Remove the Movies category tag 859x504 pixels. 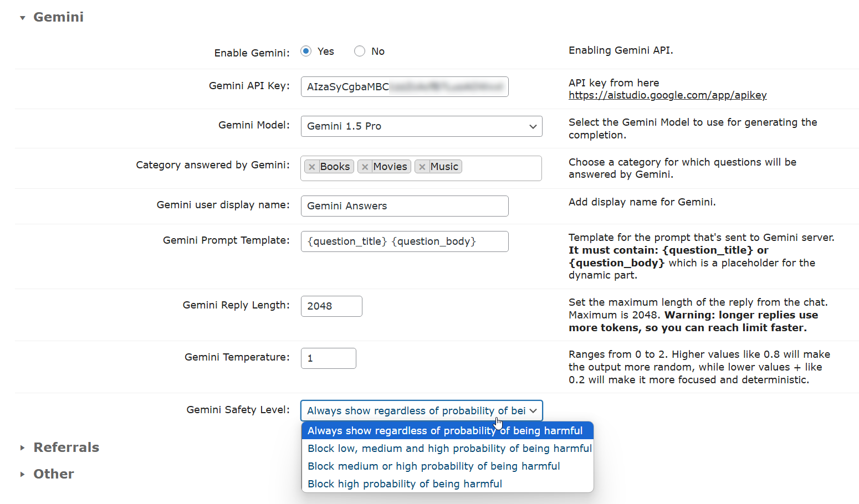[365, 167]
